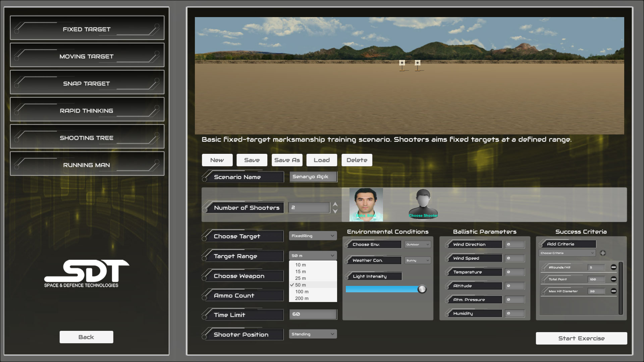Image resolution: width=644 pixels, height=362 pixels.
Task: Click the Save As button
Action: coord(287,160)
